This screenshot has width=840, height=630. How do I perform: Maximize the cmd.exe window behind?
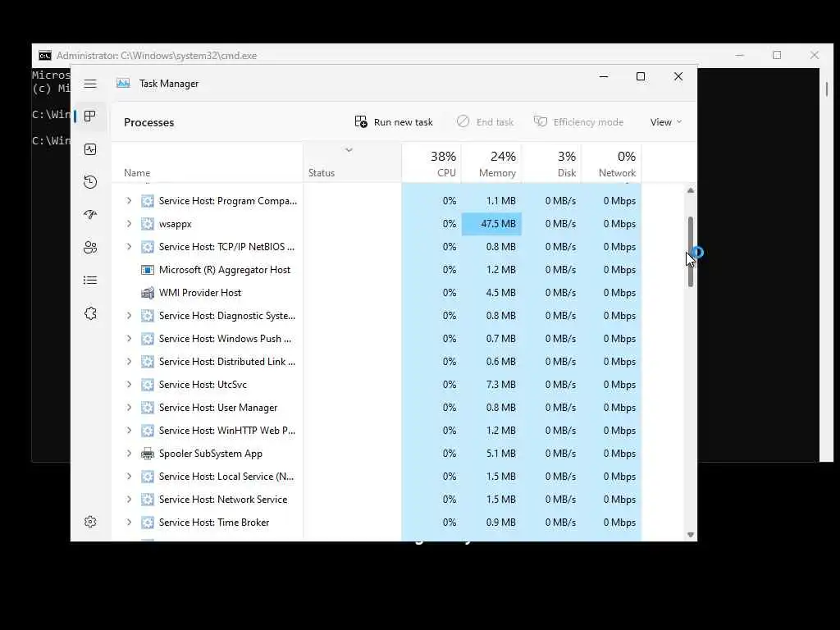coord(777,55)
